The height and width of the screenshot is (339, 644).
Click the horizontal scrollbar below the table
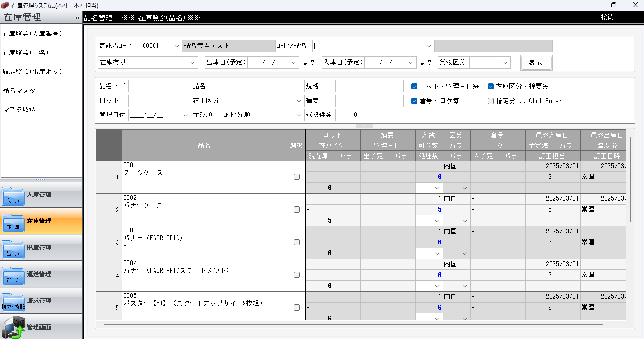(353, 324)
